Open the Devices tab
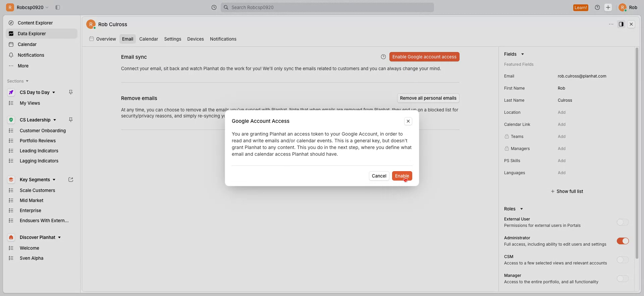Image resolution: width=644 pixels, height=296 pixels. pos(196,39)
